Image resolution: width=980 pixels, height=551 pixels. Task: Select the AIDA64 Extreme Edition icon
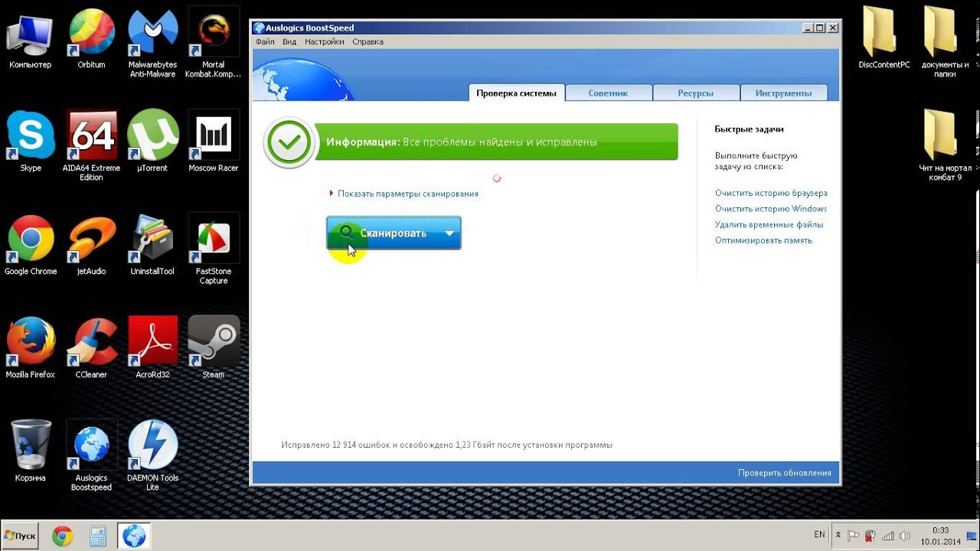[x=91, y=147]
